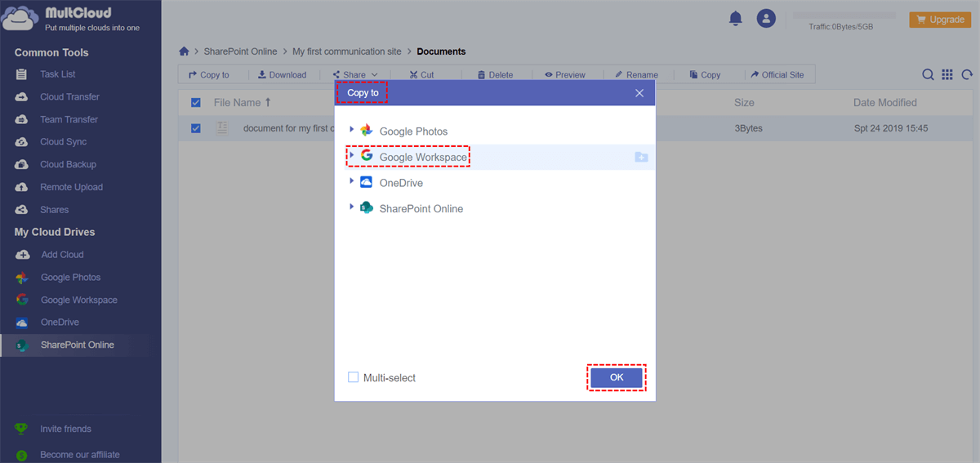Select Google Photos drive in sidebar
The image size is (980, 463).
[x=71, y=278]
